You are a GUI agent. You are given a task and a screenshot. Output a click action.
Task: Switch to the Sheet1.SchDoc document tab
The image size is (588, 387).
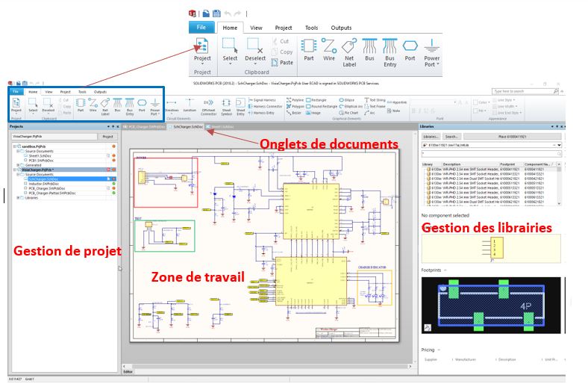pyautogui.click(x=221, y=127)
